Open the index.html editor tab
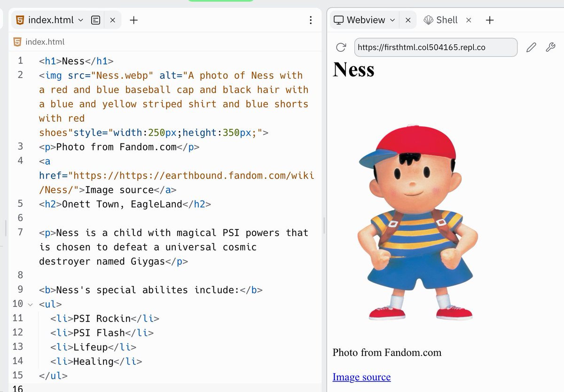 (51, 20)
